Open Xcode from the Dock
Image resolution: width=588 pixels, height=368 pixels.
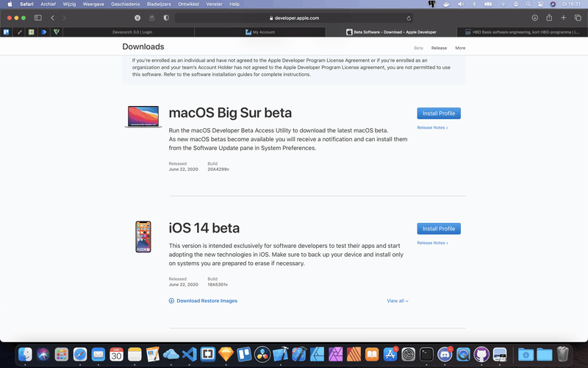click(x=281, y=354)
